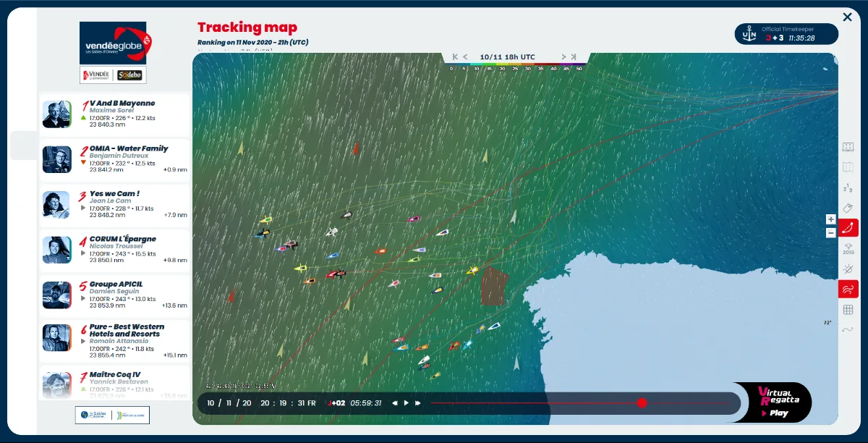This screenshot has height=443, width=868.
Task: Rewind the race timeline playback
Action: [x=395, y=403]
